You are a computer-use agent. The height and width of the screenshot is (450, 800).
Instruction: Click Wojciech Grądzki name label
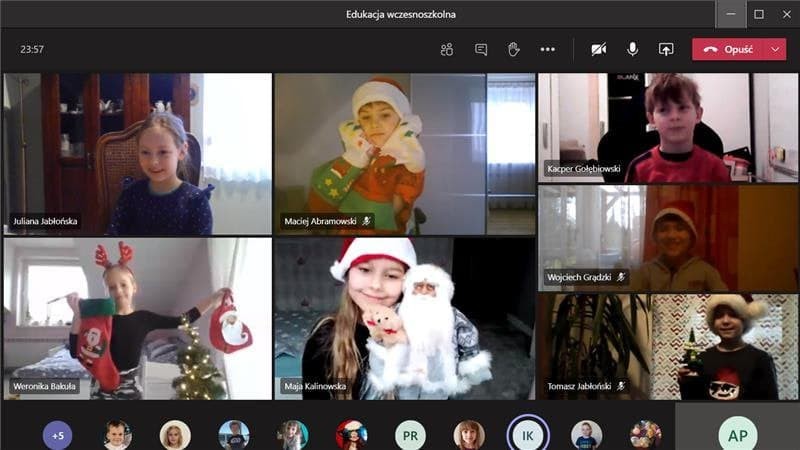(579, 277)
